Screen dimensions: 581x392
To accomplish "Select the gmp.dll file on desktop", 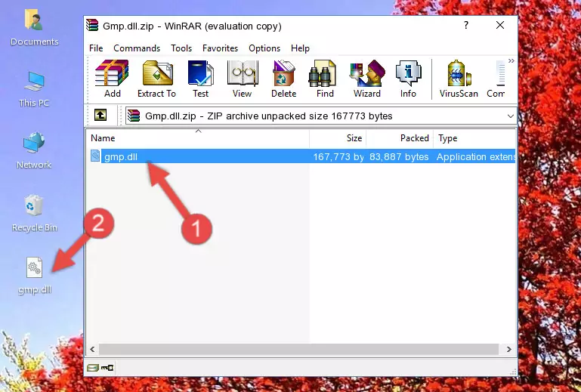I will coord(35,276).
